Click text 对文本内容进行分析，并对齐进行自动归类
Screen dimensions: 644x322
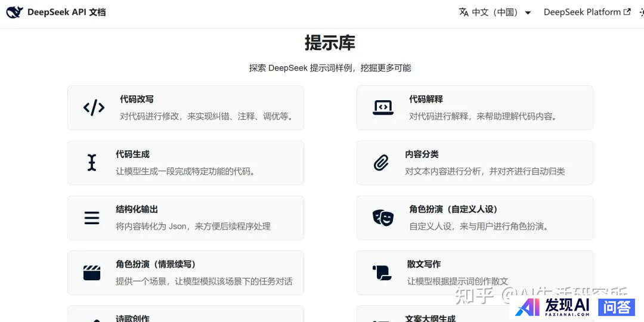[x=485, y=171]
